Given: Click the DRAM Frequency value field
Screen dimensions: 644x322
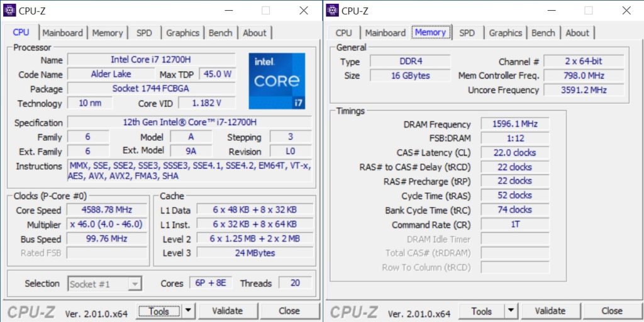Looking at the screenshot, I should tap(514, 124).
